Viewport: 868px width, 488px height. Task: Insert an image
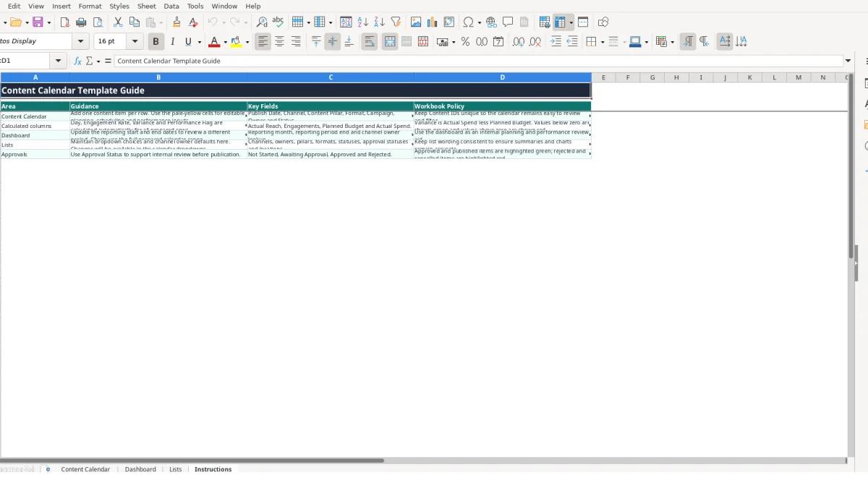tap(416, 22)
